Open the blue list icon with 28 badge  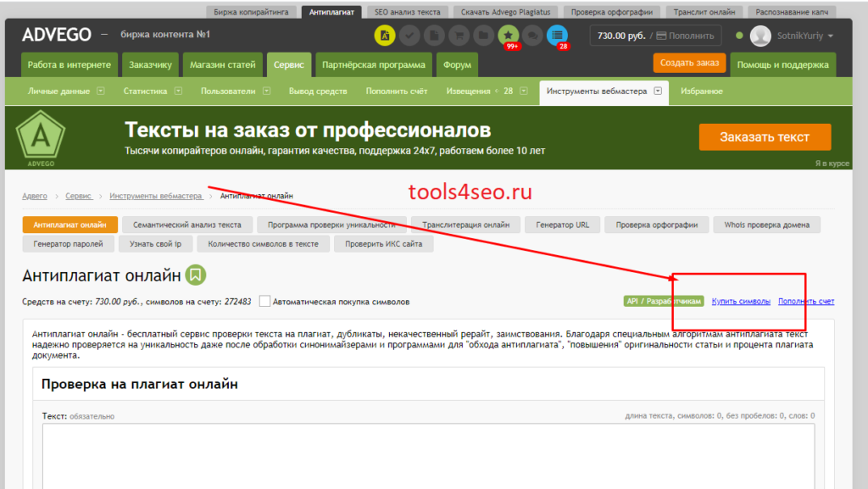(558, 36)
